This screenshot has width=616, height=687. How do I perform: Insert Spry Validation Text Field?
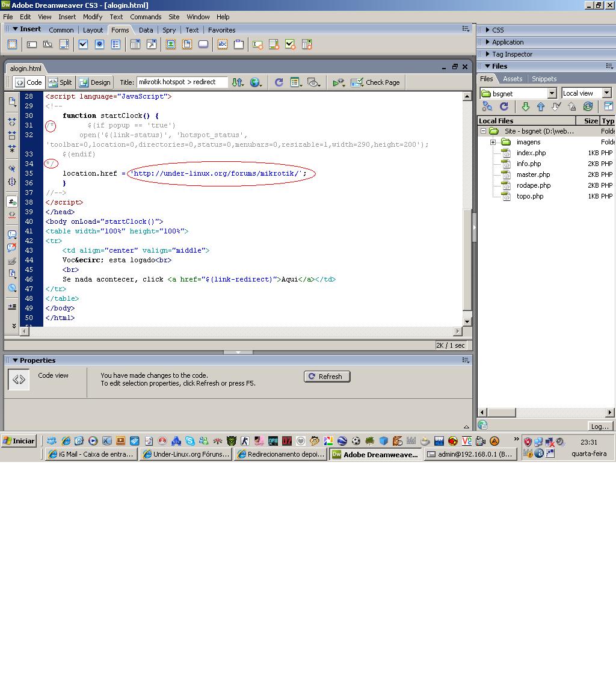click(258, 45)
